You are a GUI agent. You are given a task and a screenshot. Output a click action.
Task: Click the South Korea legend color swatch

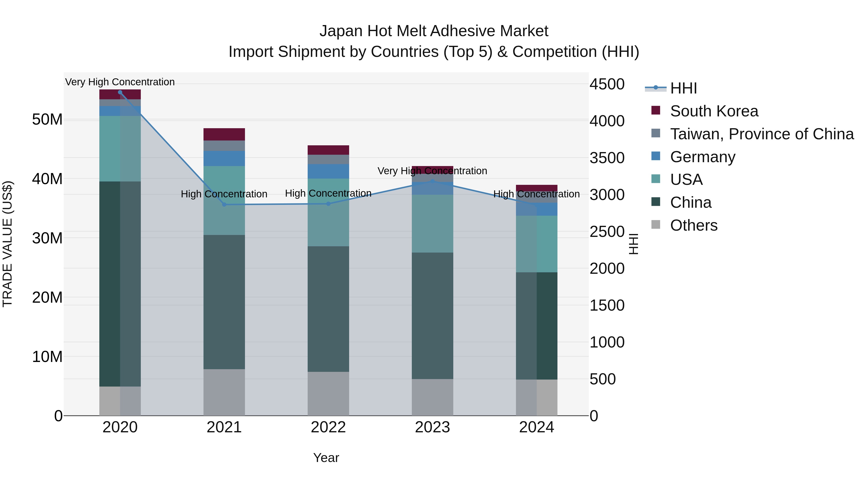point(656,110)
